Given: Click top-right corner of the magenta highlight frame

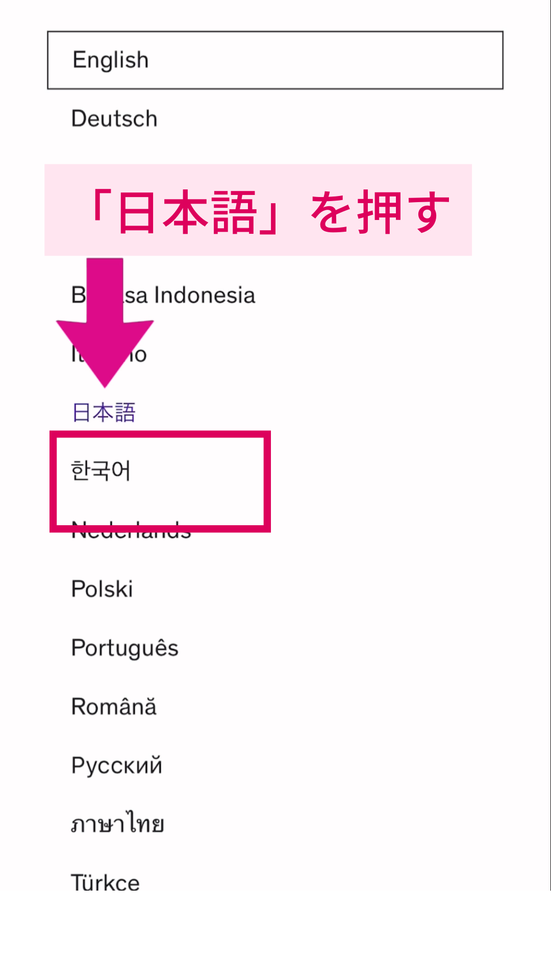Looking at the screenshot, I should pyautogui.click(x=267, y=435).
